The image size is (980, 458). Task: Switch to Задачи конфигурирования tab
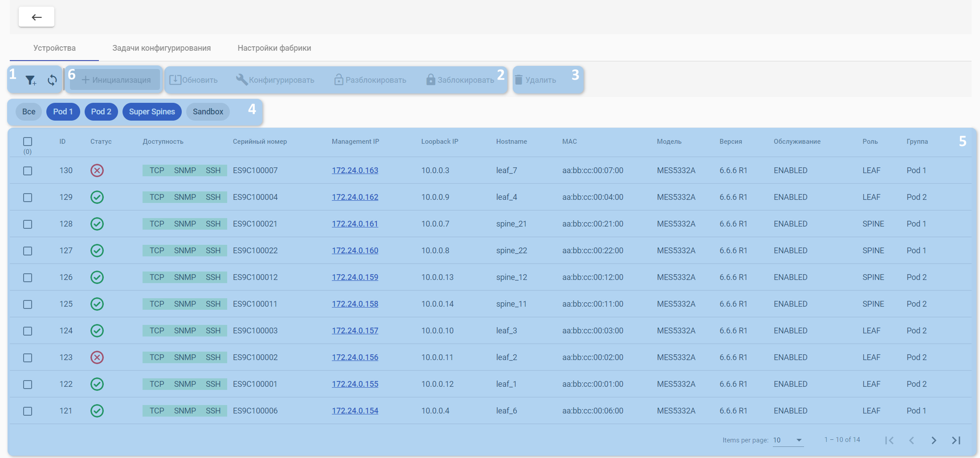pyautogui.click(x=161, y=48)
